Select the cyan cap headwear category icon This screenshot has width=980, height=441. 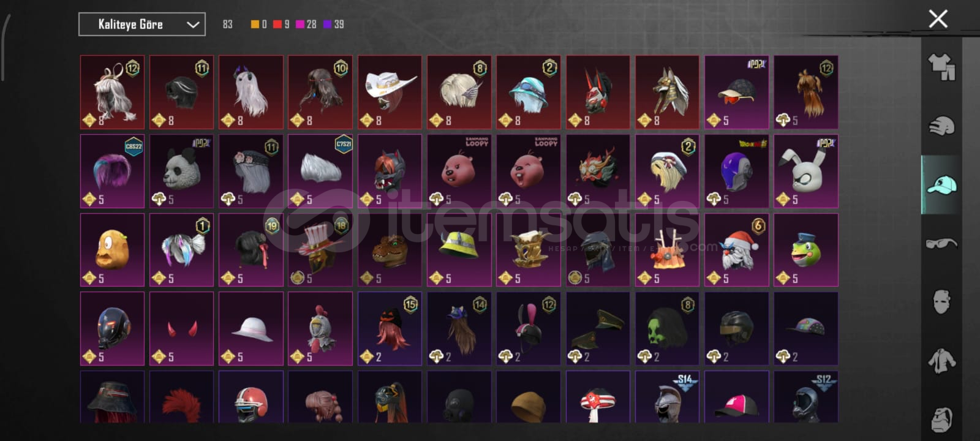coord(941,184)
